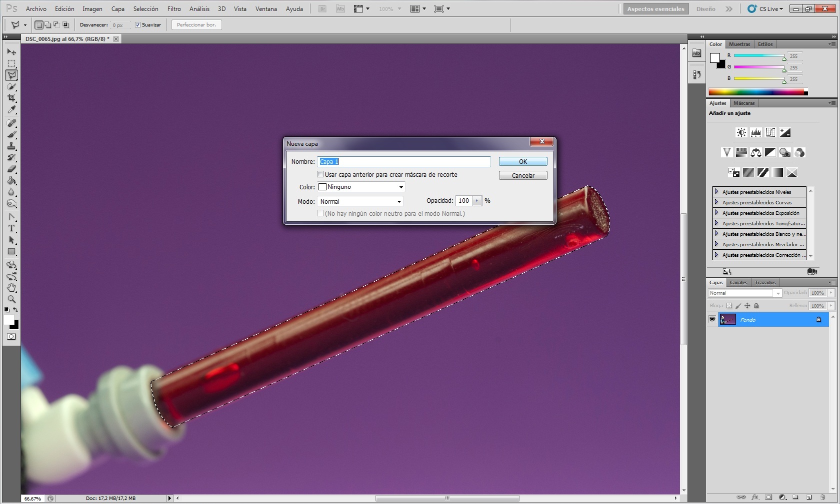Click the Brightness/Contrast adjustment icon

[x=741, y=132]
